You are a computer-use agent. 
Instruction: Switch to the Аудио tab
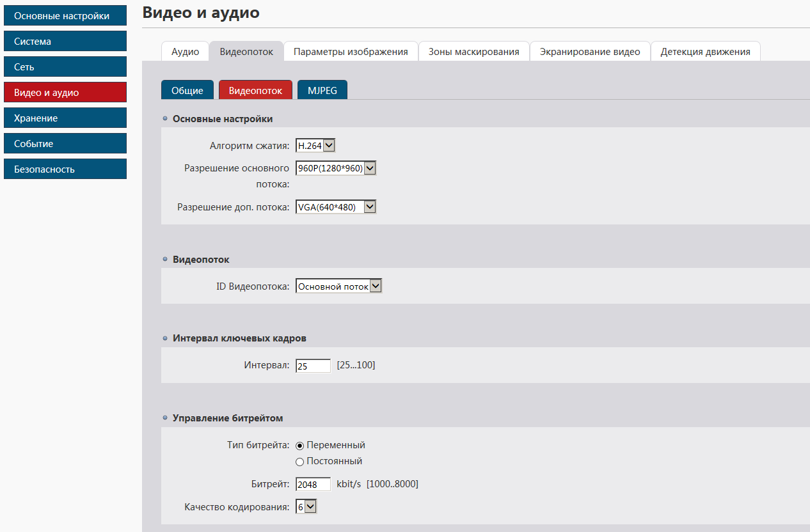[x=186, y=52]
